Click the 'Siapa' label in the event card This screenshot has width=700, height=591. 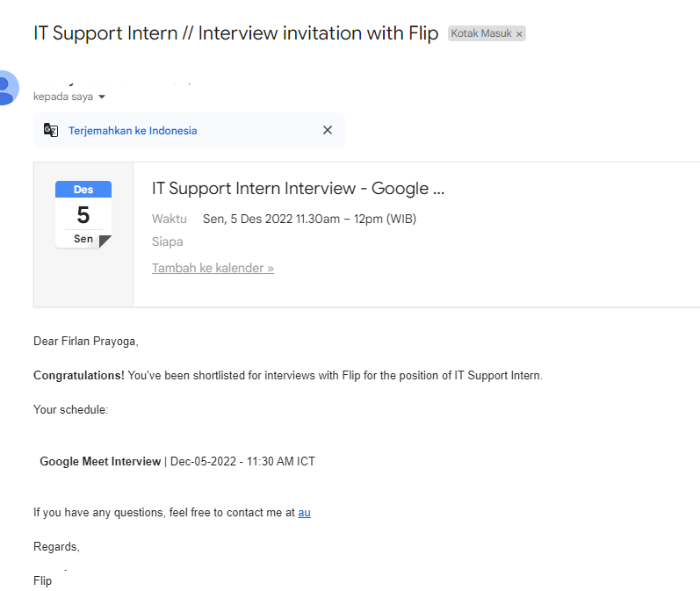coord(168,242)
